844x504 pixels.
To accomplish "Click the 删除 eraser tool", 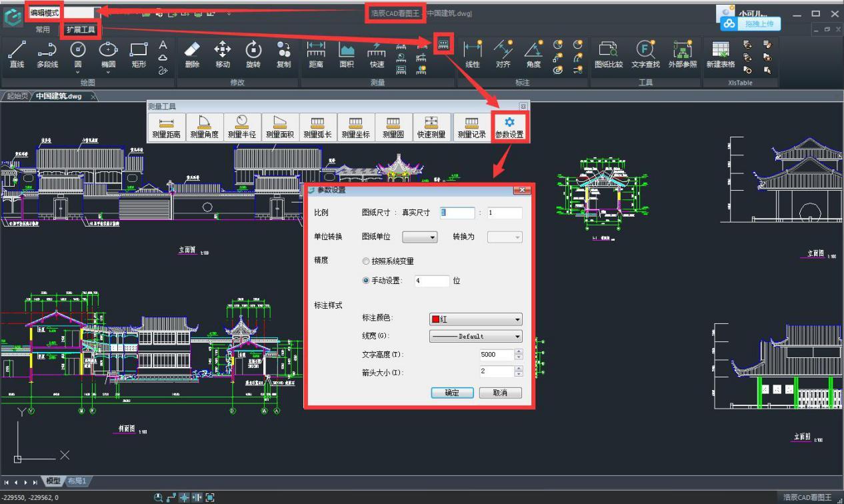I will 192,54.
